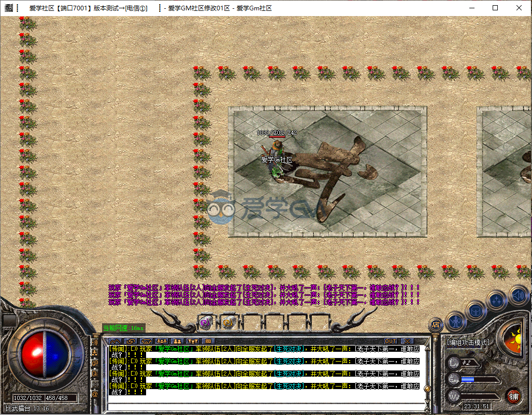Click the level value 42
Viewport: 532px width, 415px height.
(467, 362)
